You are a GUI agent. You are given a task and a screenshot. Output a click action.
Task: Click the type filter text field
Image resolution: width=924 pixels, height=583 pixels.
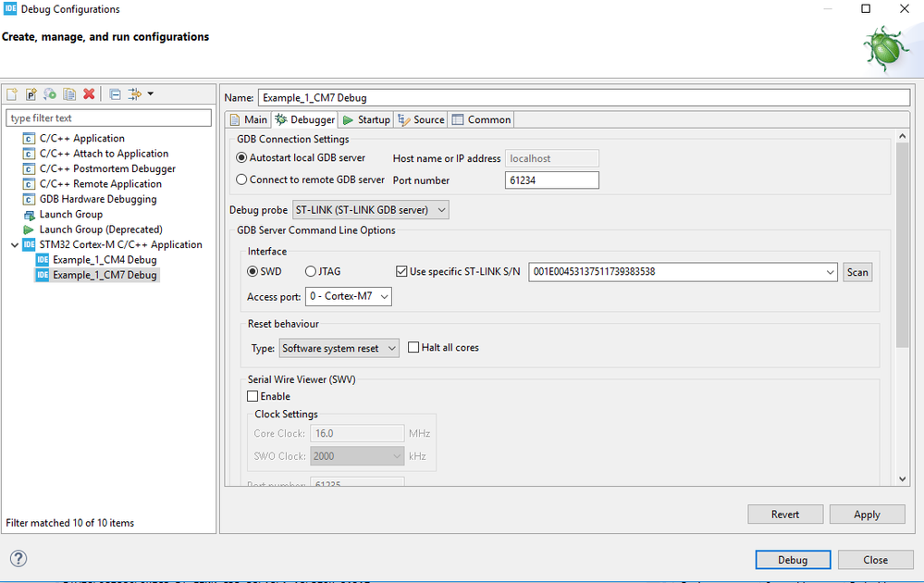[108, 118]
